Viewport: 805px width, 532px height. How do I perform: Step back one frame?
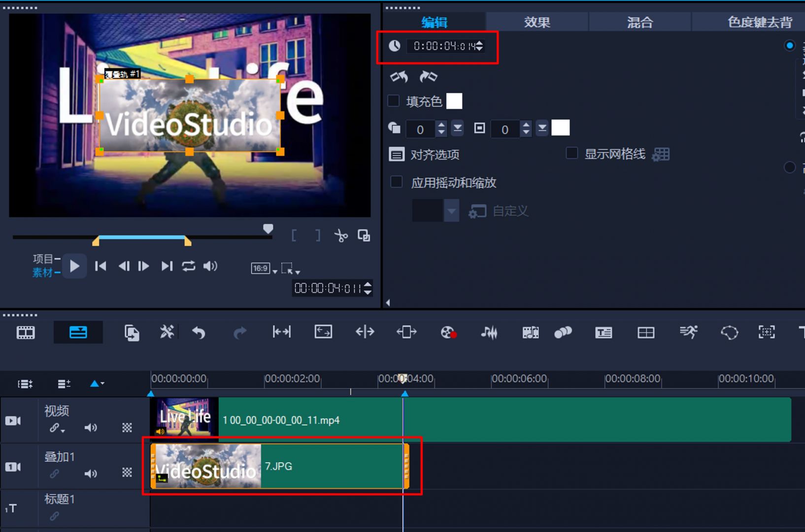coord(124,266)
